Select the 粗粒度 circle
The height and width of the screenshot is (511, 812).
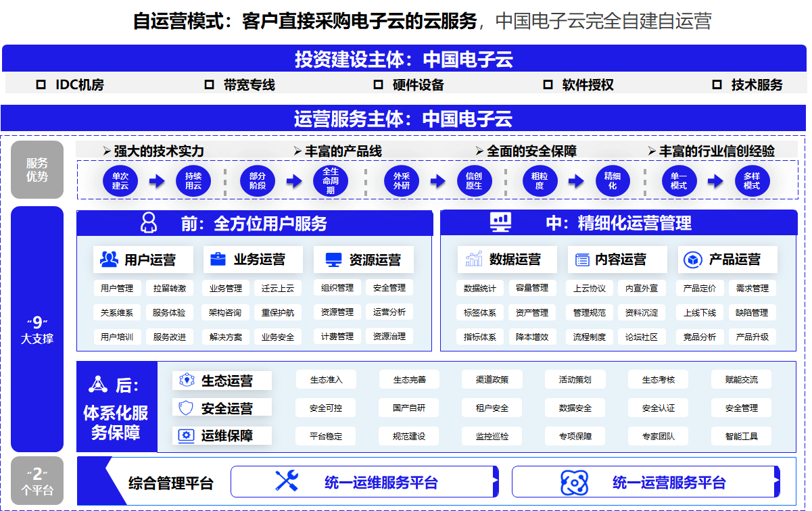[540, 180]
